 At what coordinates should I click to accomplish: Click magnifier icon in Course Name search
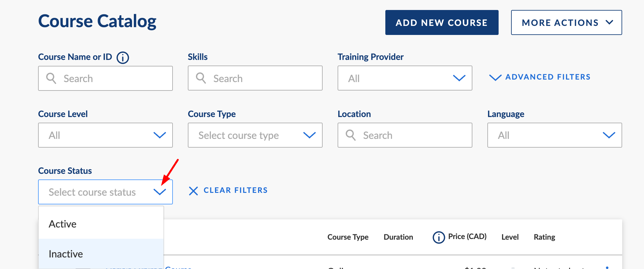point(51,78)
